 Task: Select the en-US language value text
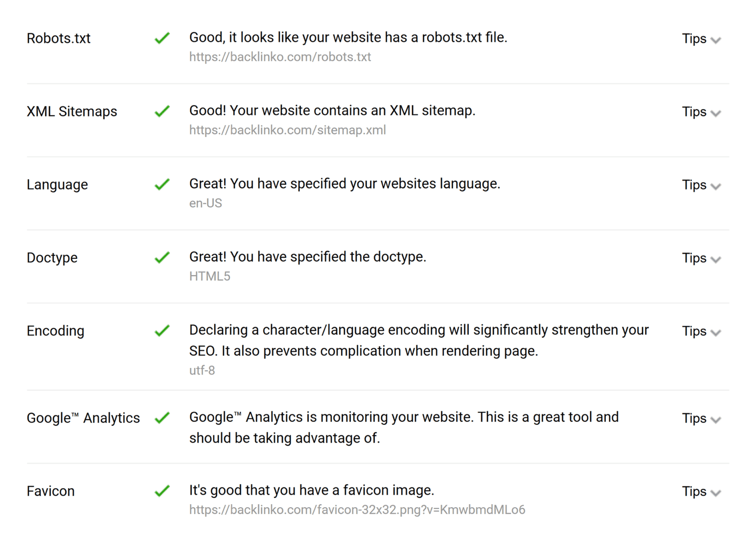click(x=206, y=203)
